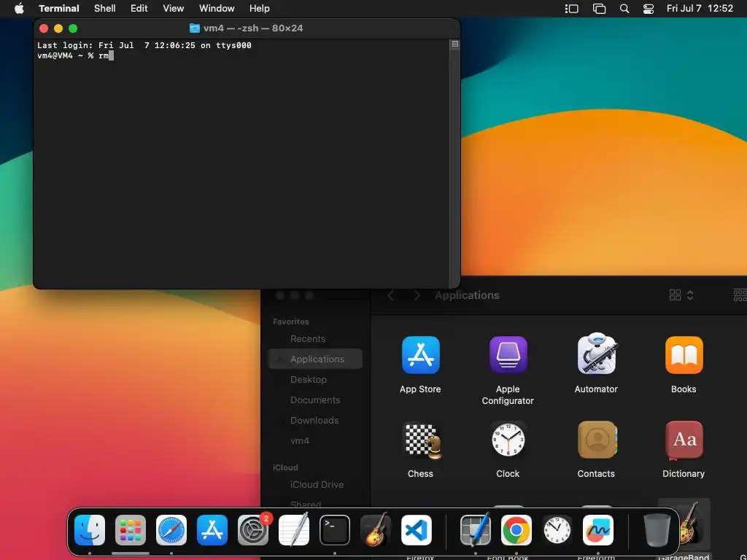Image resolution: width=747 pixels, height=560 pixels.
Task: Launch Google Chrome from the Dock
Action: pyautogui.click(x=516, y=530)
